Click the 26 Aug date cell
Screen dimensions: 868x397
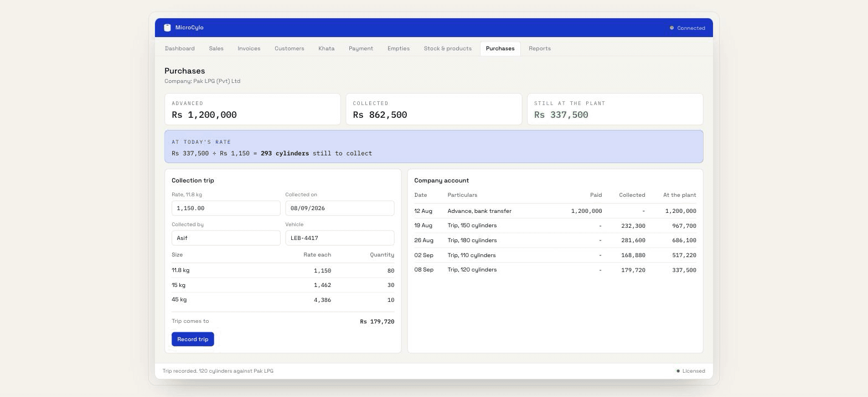click(x=424, y=241)
